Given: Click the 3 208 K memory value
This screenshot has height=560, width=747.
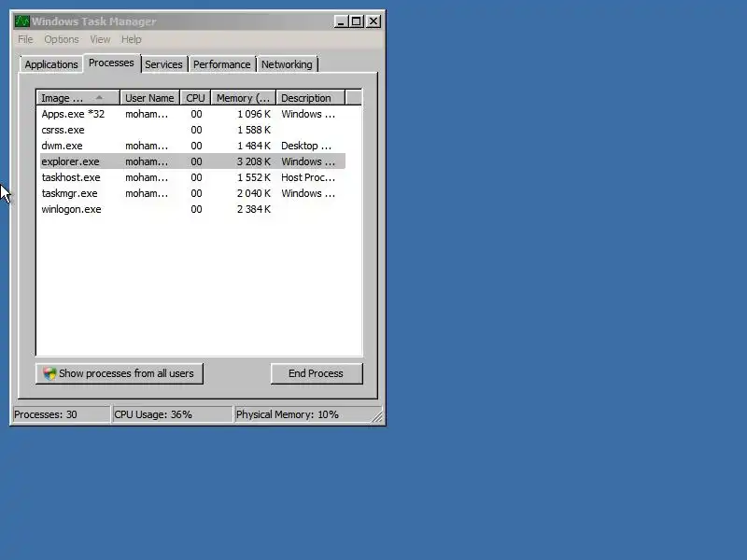Looking at the screenshot, I should [x=253, y=161].
